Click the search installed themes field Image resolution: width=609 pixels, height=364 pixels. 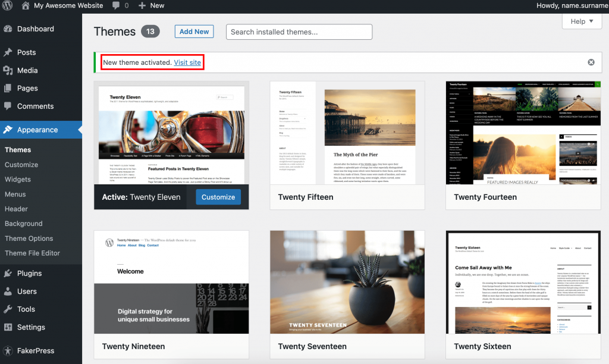299,32
